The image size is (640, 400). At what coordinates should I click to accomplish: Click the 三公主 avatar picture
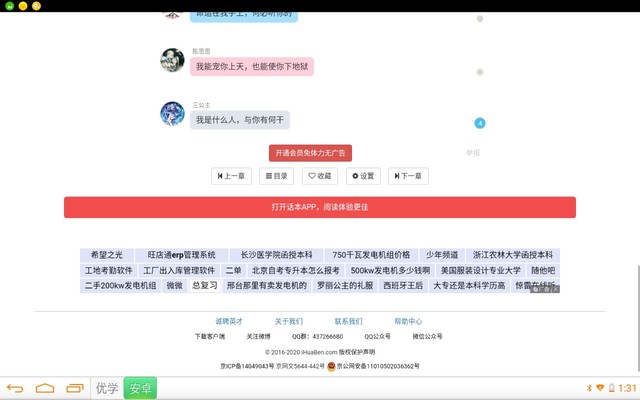click(171, 114)
